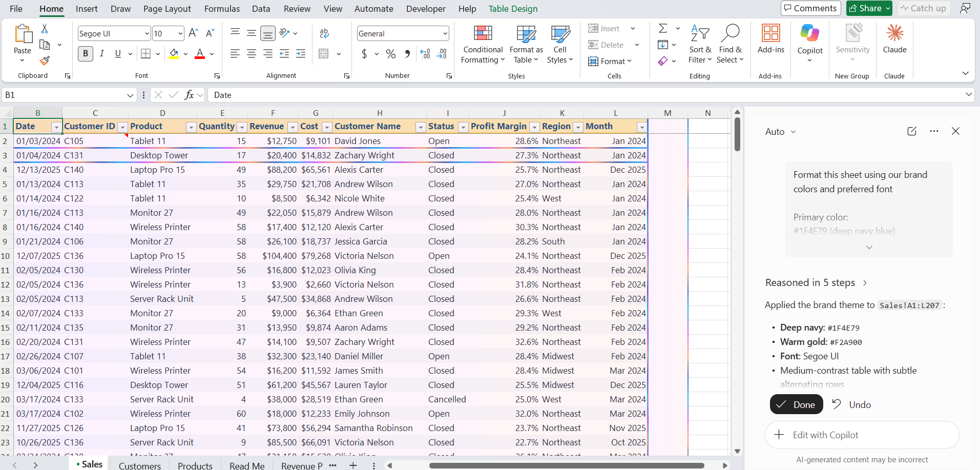The height and width of the screenshot is (470, 980).
Task: Click the Fill down icon
Action: tap(663, 45)
